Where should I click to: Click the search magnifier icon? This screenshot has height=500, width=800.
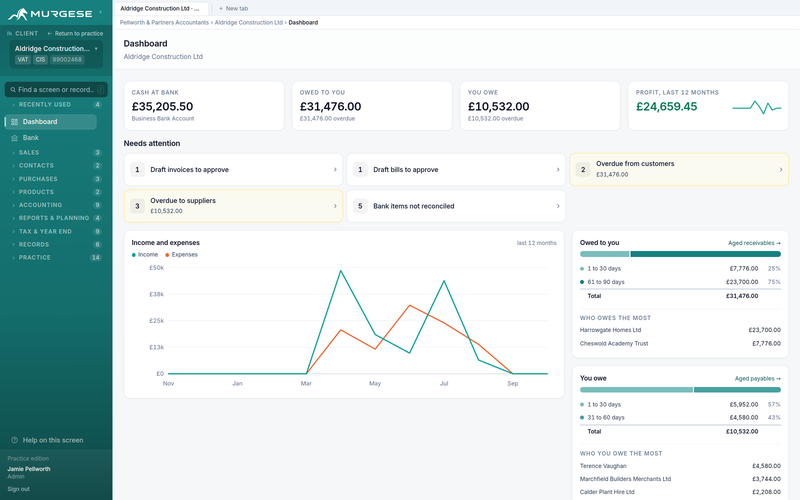coord(13,90)
